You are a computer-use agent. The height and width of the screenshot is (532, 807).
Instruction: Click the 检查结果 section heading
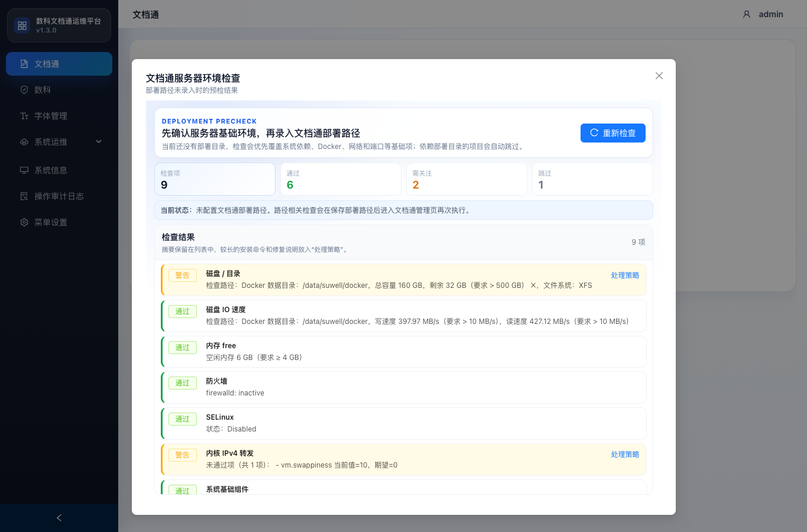pos(179,237)
